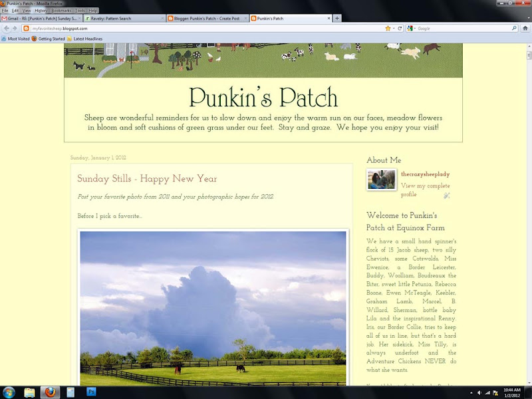Open the search engine dropdown arrow
Image resolution: width=532 pixels, height=399 pixels.
tap(415, 29)
